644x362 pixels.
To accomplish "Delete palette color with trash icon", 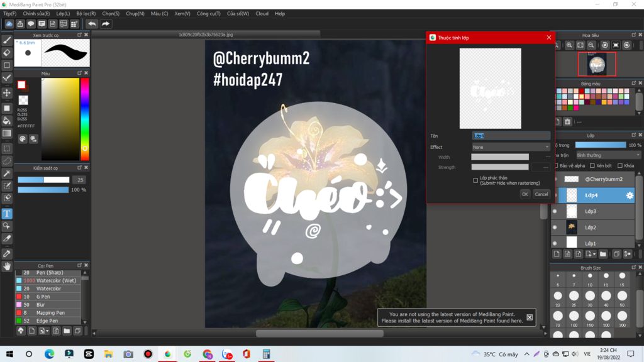I will 567,121.
